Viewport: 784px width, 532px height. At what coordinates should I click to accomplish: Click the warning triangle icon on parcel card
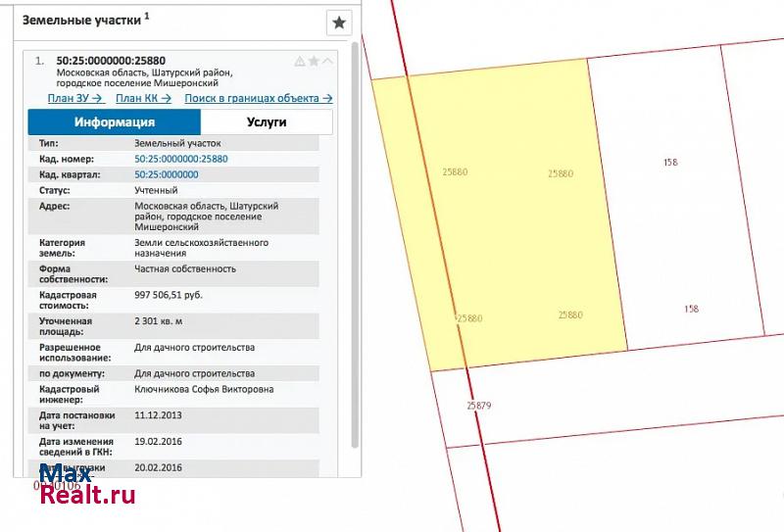300,61
